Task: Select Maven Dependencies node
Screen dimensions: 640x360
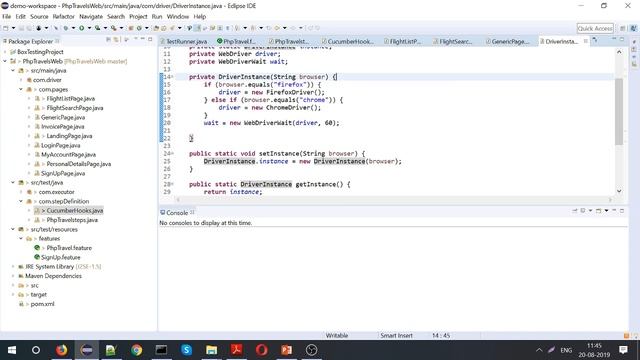Action: [53, 276]
